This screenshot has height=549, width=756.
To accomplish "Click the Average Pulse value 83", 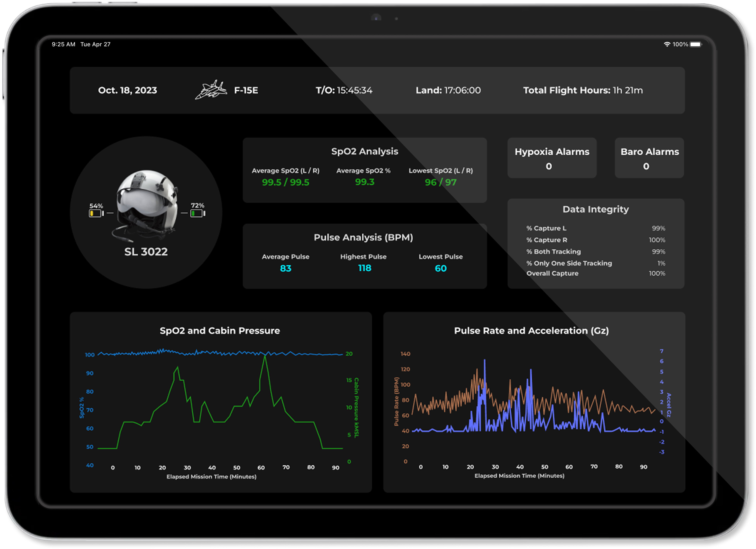I will pyautogui.click(x=286, y=268).
